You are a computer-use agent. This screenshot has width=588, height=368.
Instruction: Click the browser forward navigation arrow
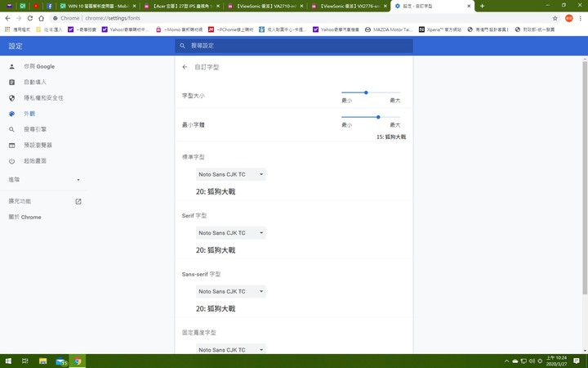pyautogui.click(x=19, y=18)
